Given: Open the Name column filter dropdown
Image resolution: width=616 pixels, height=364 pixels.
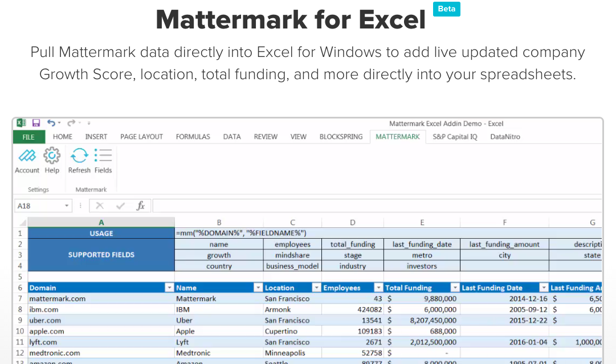Looking at the screenshot, I should [x=258, y=288].
